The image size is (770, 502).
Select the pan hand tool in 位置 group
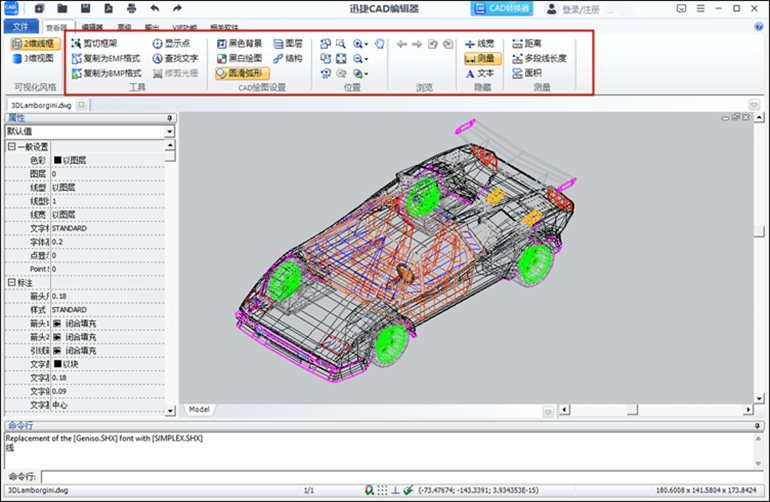click(x=380, y=44)
